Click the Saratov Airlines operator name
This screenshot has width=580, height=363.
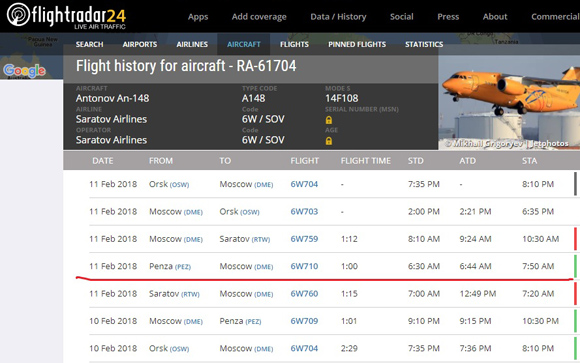[111, 140]
